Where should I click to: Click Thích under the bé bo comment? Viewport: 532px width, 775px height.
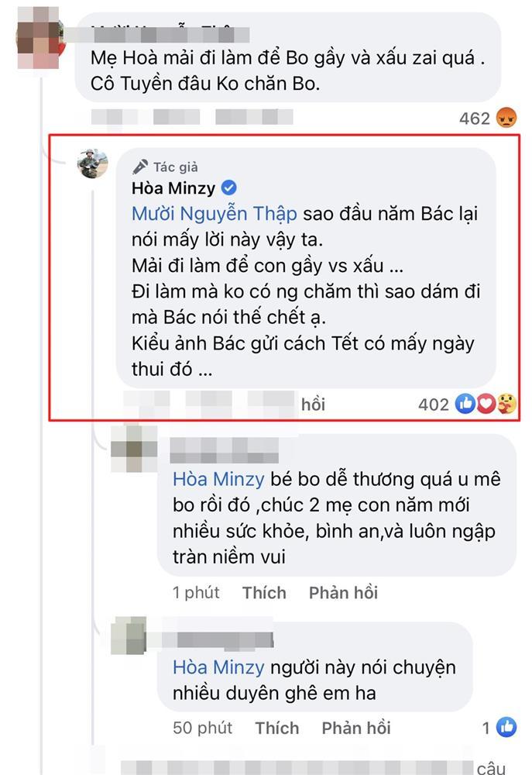coord(265,592)
